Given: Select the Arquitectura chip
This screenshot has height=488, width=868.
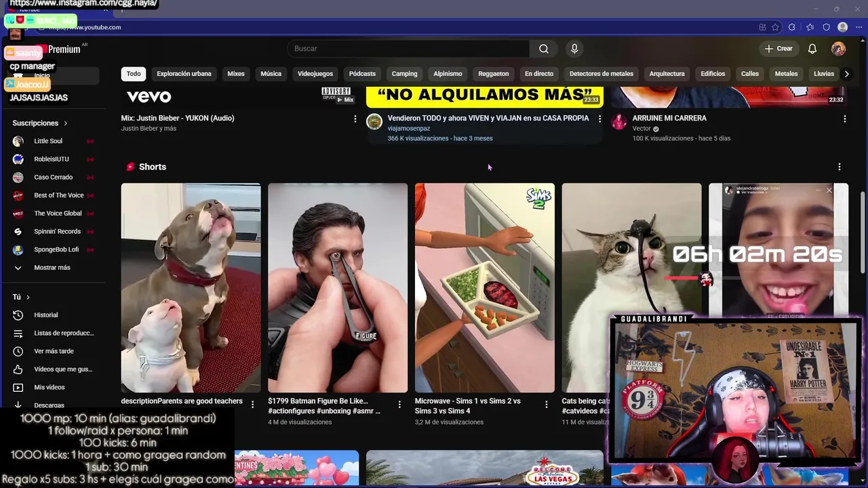Looking at the screenshot, I should click(667, 74).
